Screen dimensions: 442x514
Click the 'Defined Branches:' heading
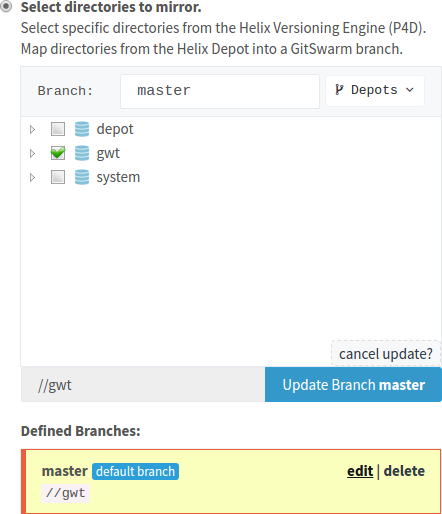tap(81, 431)
